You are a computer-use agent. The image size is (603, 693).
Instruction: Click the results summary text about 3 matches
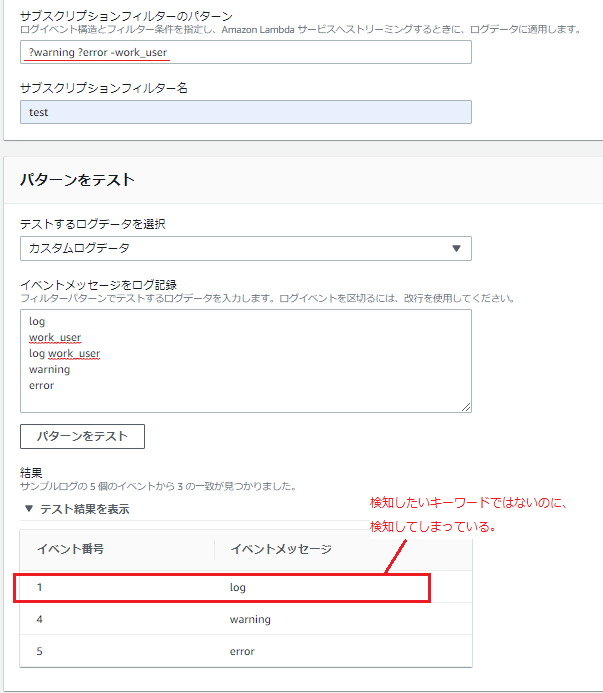[x=158, y=486]
